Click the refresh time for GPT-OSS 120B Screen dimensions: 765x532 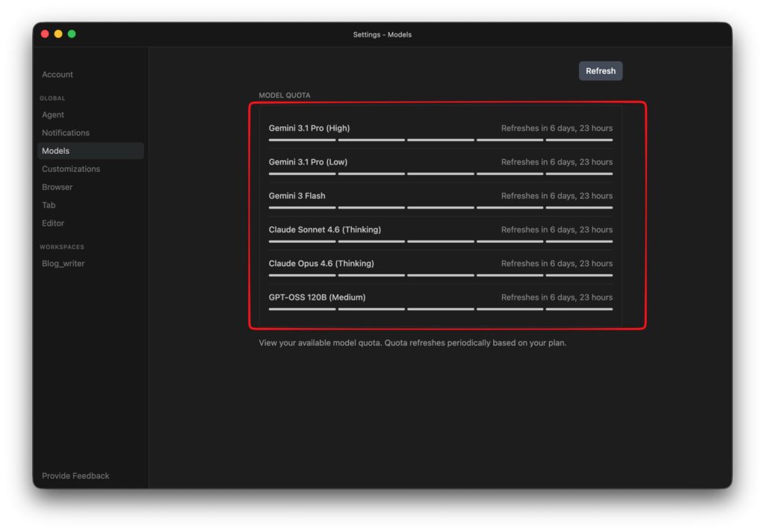coord(557,297)
